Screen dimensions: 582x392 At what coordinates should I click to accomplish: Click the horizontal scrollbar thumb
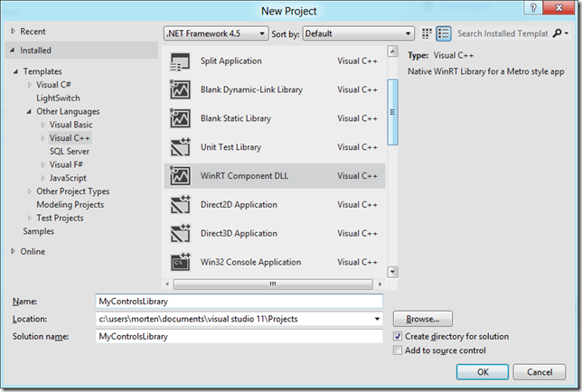pyautogui.click(x=273, y=285)
